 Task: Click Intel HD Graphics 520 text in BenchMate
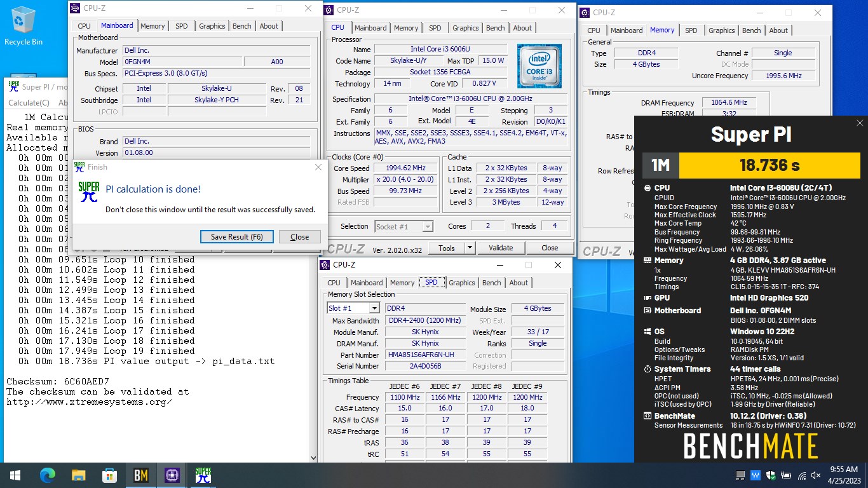[x=769, y=298]
